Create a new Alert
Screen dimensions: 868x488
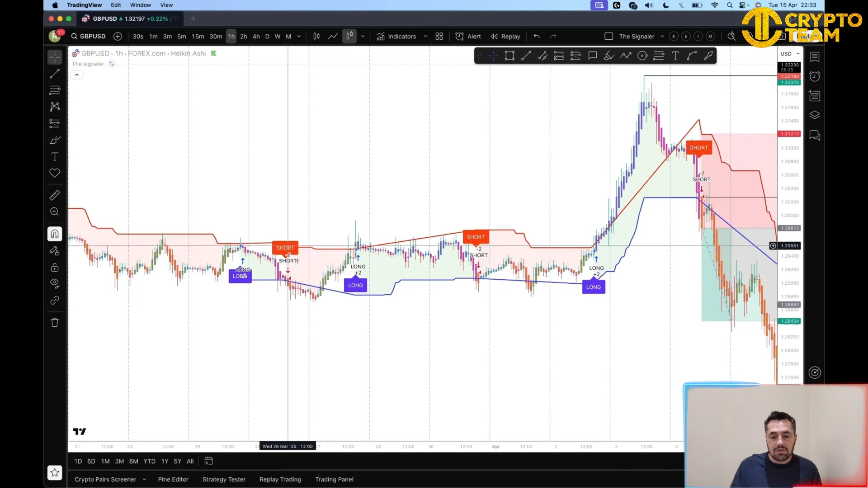pos(468,36)
